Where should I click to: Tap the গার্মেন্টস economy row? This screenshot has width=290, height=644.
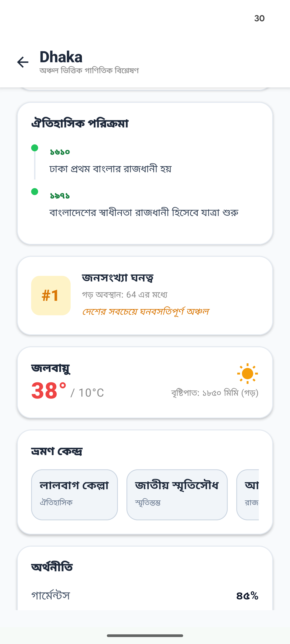(51, 595)
